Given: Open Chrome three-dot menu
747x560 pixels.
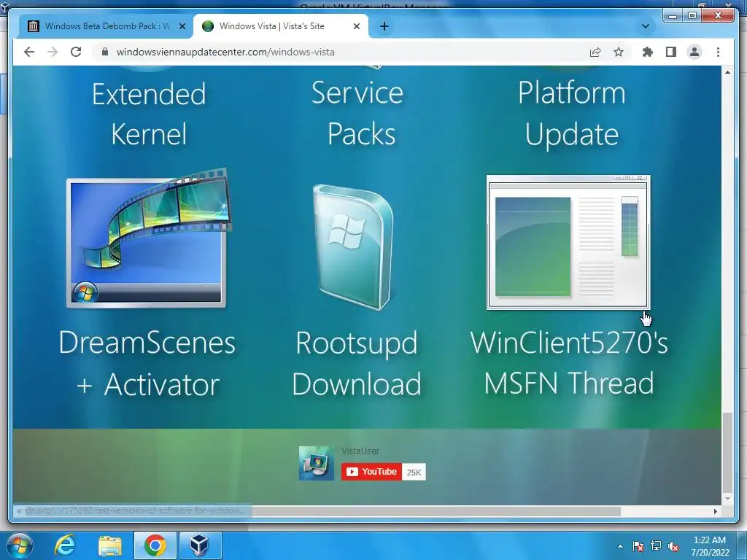Looking at the screenshot, I should [718, 52].
